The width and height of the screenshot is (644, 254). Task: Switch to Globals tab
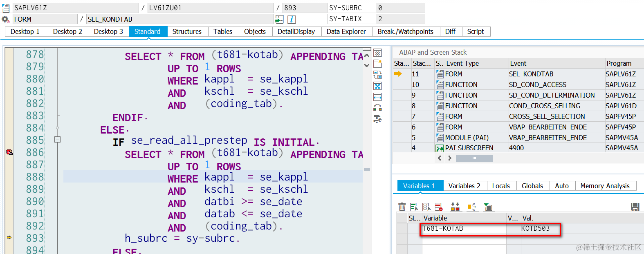click(532, 186)
